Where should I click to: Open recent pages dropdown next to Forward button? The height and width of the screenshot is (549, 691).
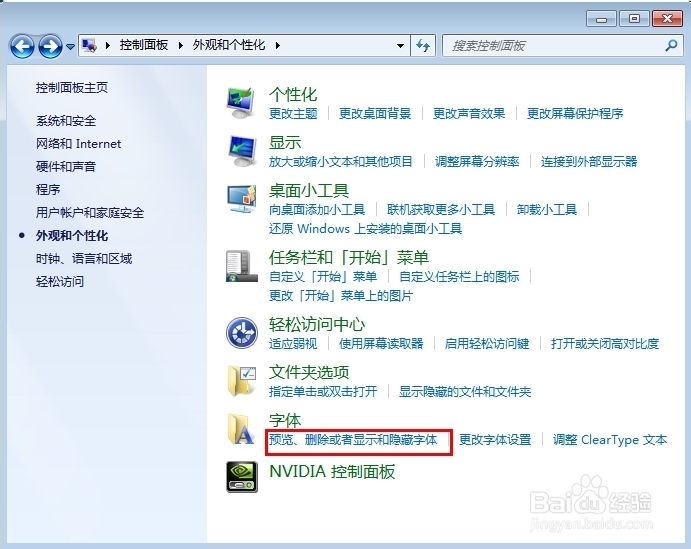[x=71, y=47]
